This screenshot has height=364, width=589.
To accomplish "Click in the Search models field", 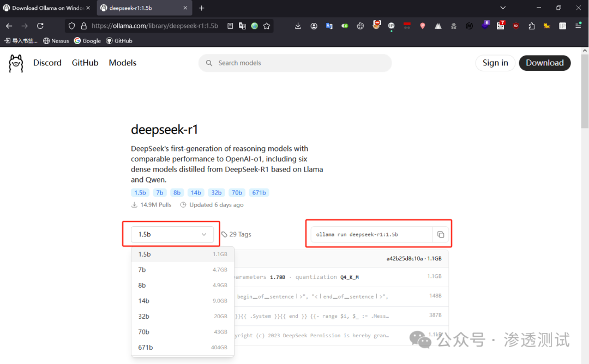I will pos(295,63).
